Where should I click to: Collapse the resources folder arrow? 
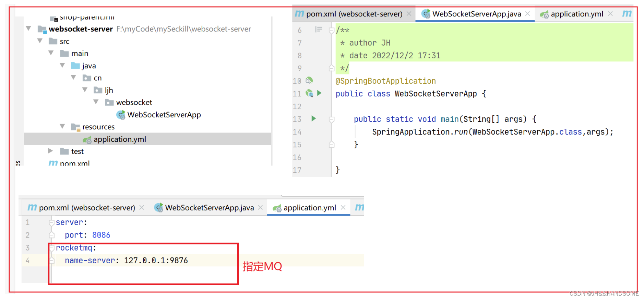(62, 126)
